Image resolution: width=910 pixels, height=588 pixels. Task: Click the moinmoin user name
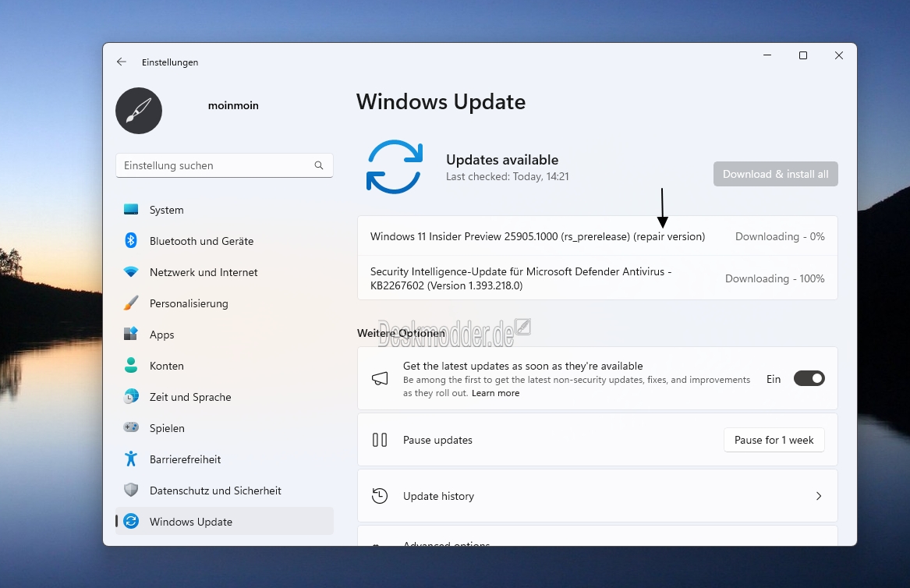233,105
